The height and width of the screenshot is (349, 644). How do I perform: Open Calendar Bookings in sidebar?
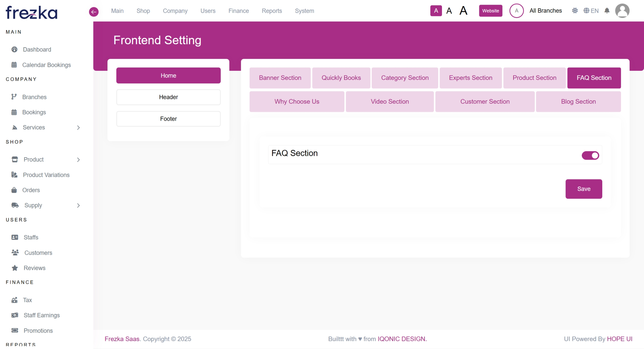click(46, 65)
